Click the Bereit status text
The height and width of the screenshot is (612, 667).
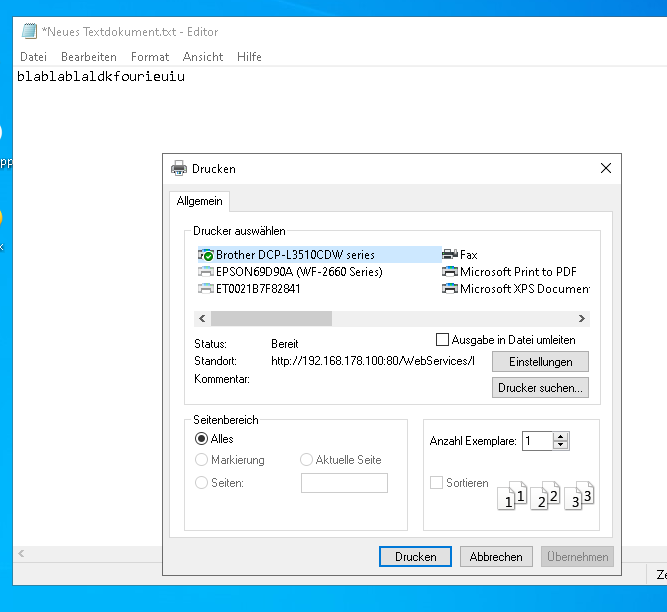coord(285,344)
